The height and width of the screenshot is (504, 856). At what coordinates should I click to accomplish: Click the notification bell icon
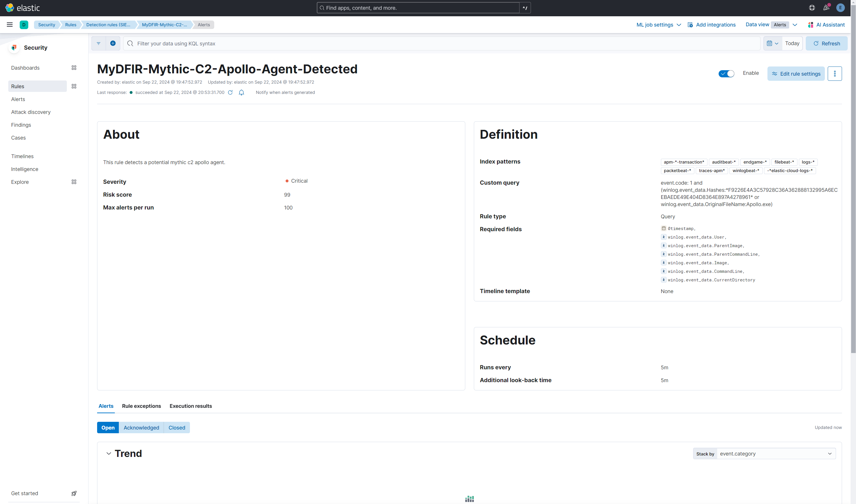(x=241, y=92)
